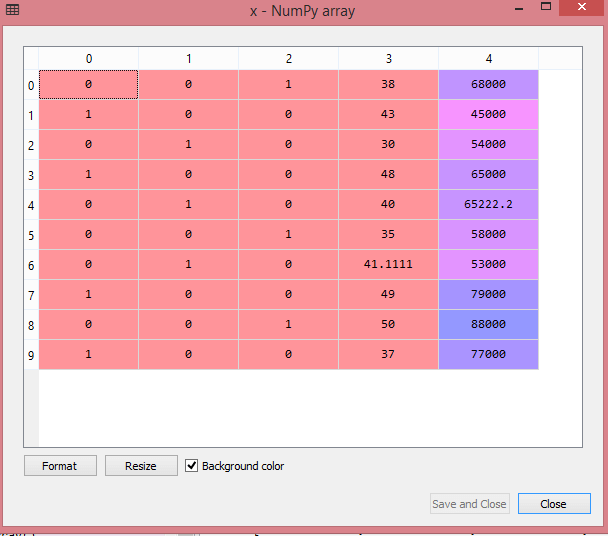Viewport: 608px width, 536px height.
Task: Select the blue cell containing 88000
Action: (x=488, y=325)
